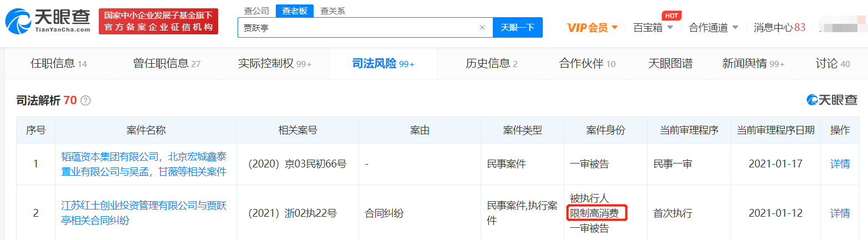
Task: Click the 序号 column header
Action: [36, 130]
